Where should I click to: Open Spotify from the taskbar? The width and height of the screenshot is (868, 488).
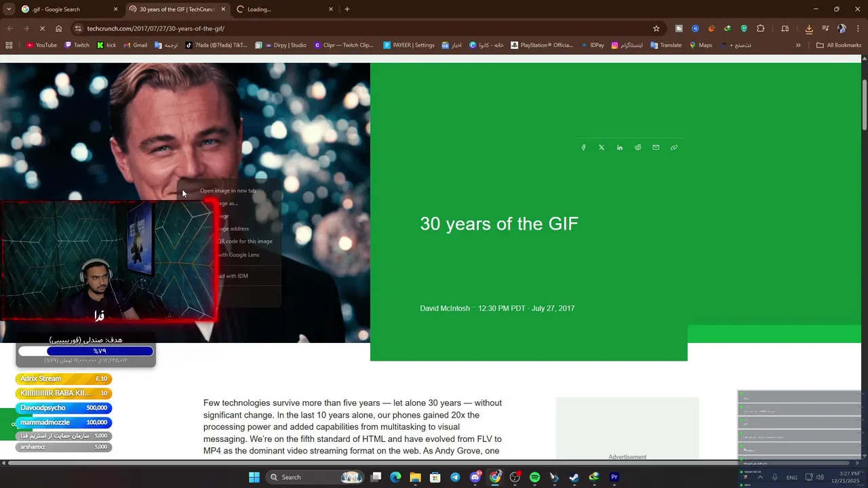pyautogui.click(x=534, y=477)
